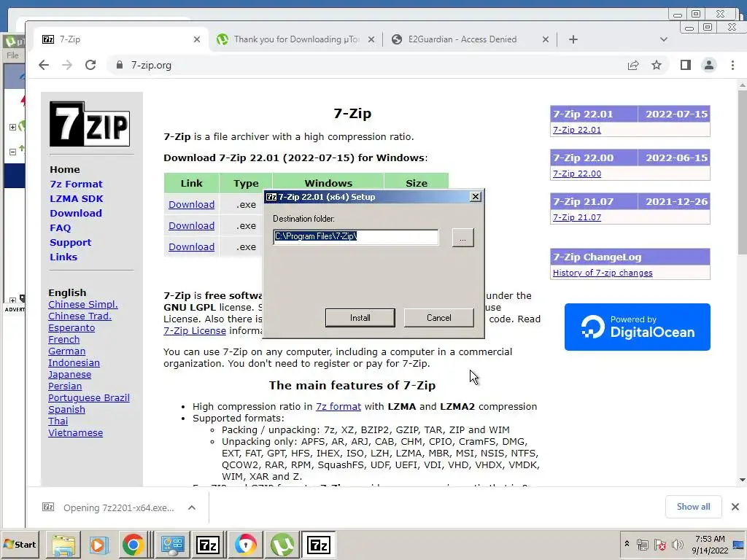Click the Powered by DigitalOcean banner
747x560 pixels.
click(638, 327)
